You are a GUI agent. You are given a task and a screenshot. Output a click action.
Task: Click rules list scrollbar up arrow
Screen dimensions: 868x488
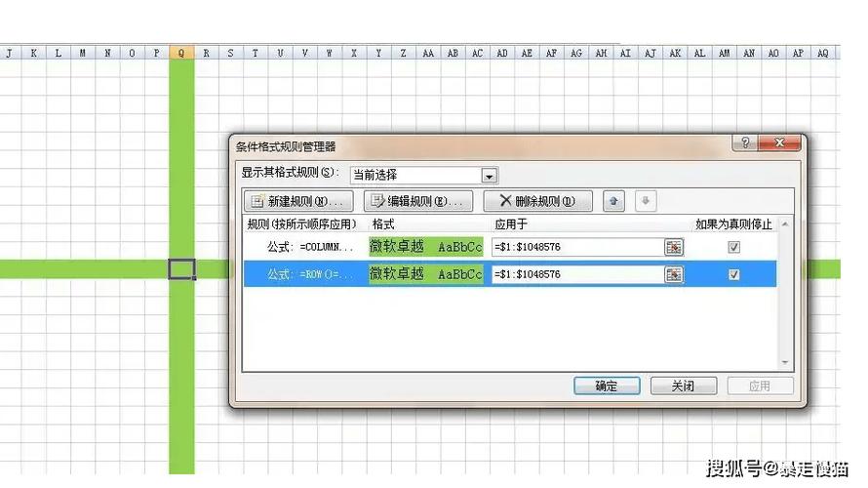coord(785,224)
